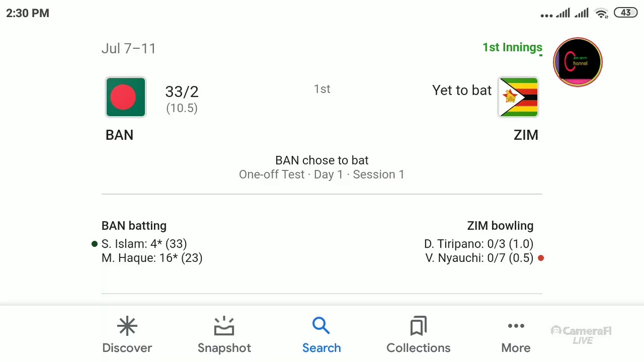This screenshot has height=362, width=644.
Task: Tap the Snapshot tray icon
Action: coord(224,326)
